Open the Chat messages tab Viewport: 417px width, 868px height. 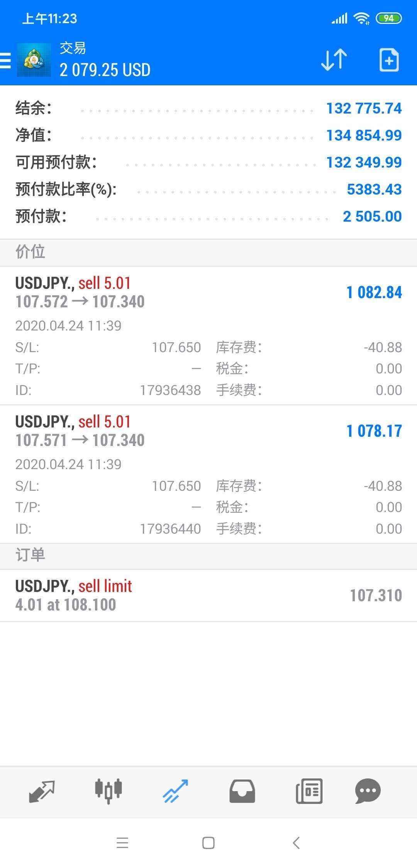[368, 791]
